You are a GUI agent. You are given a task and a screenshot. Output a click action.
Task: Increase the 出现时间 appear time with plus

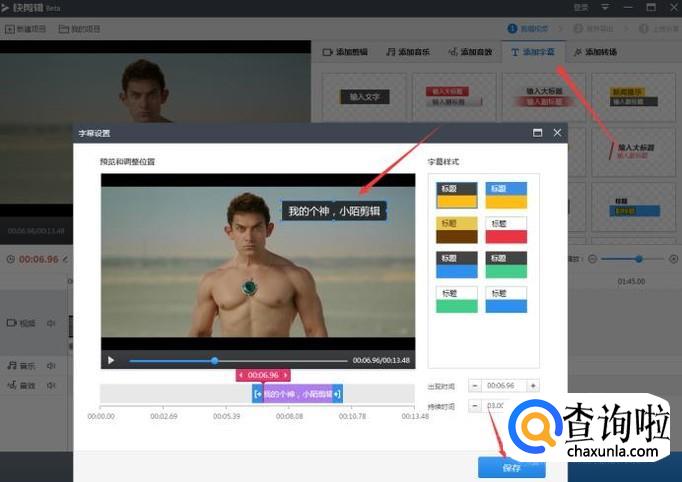click(533, 385)
